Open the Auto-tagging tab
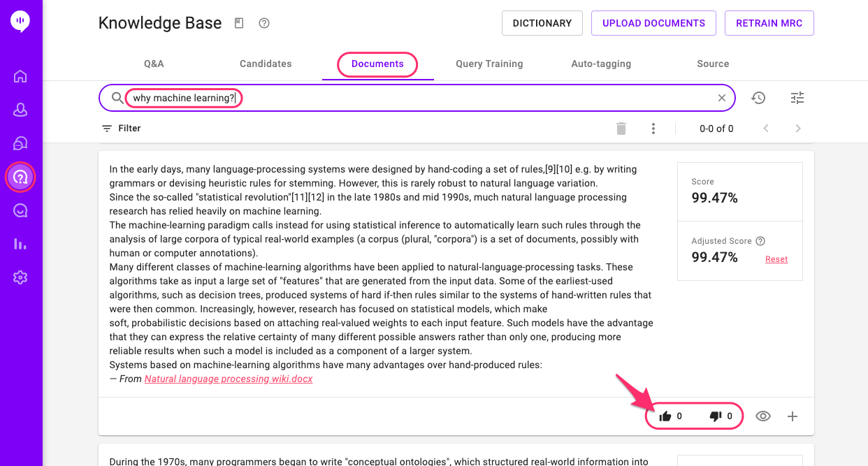The width and height of the screenshot is (868, 466). (x=601, y=64)
